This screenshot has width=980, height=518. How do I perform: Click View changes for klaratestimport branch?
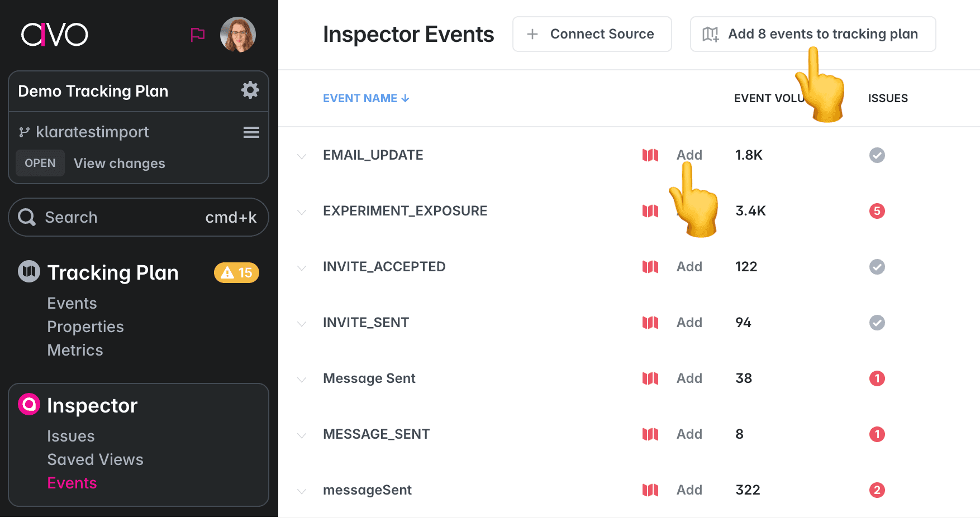pyautogui.click(x=119, y=163)
